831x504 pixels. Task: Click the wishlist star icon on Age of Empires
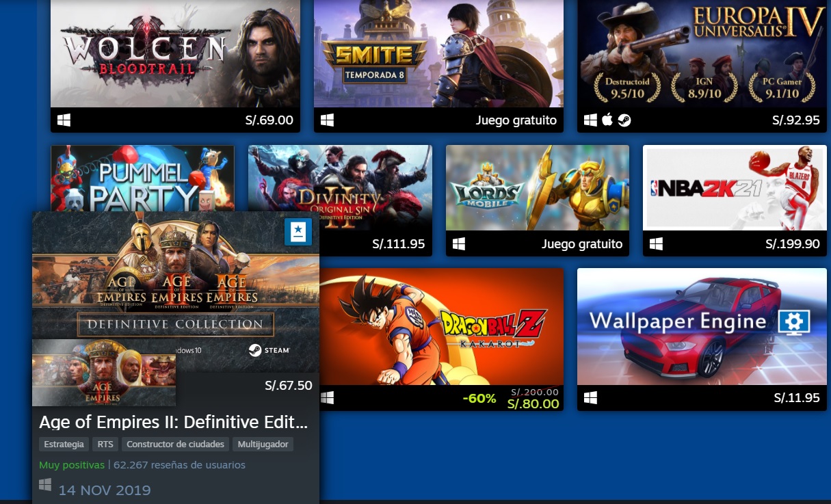pyautogui.click(x=298, y=232)
